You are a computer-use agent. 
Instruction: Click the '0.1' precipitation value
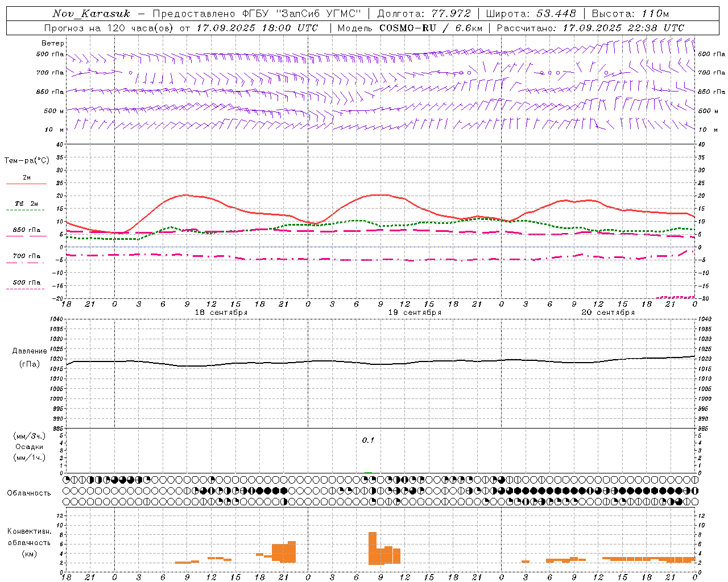[368, 440]
